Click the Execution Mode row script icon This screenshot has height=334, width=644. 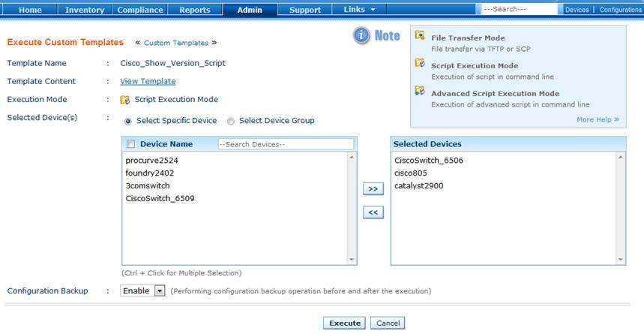tap(124, 100)
